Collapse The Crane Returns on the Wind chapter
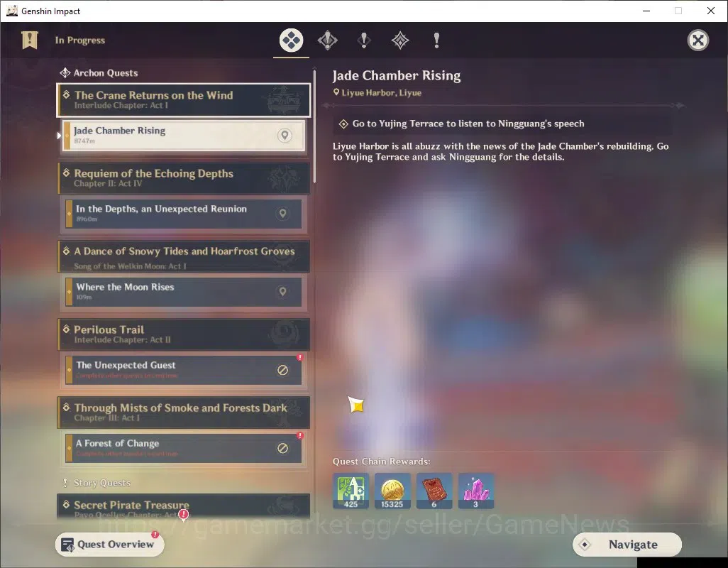728x568 pixels. [x=184, y=100]
